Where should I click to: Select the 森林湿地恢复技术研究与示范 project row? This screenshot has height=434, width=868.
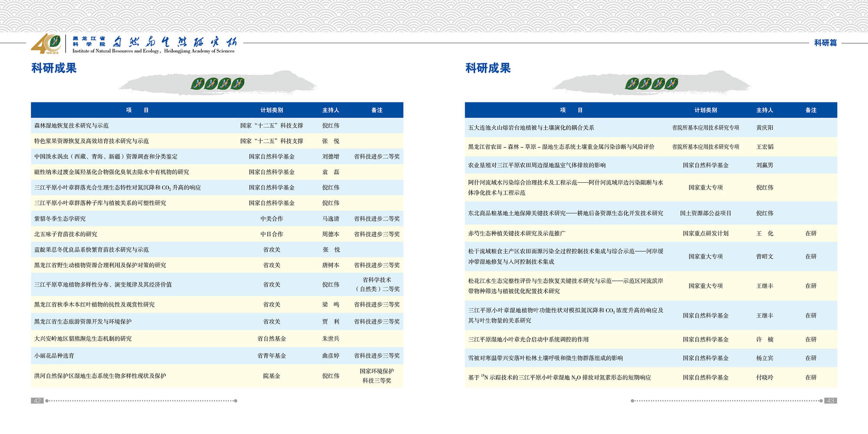(x=217, y=125)
